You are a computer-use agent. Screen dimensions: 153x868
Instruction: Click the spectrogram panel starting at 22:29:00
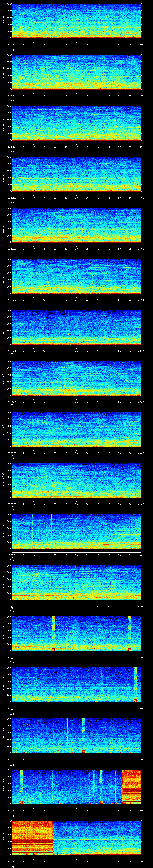(x=77, y=21)
